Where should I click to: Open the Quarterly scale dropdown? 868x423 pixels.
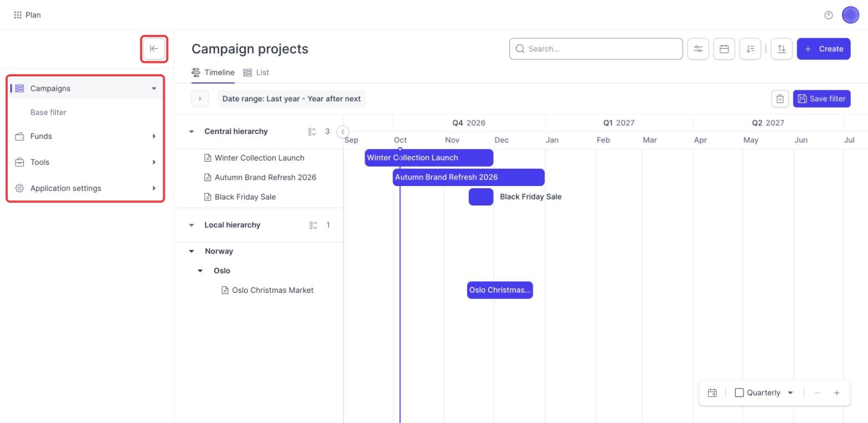tap(790, 393)
